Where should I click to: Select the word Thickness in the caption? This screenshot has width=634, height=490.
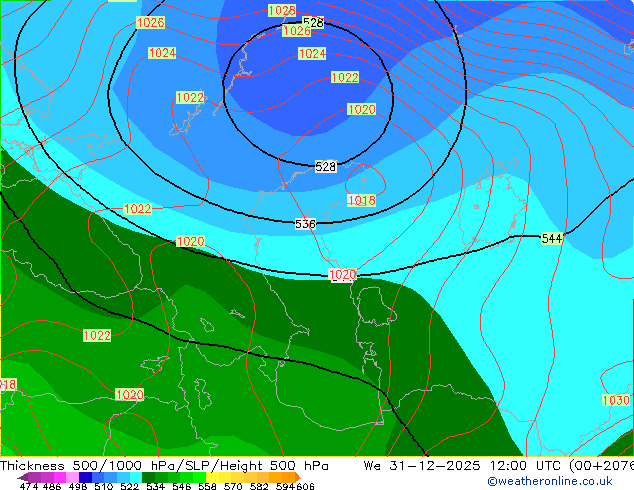[x=32, y=465]
